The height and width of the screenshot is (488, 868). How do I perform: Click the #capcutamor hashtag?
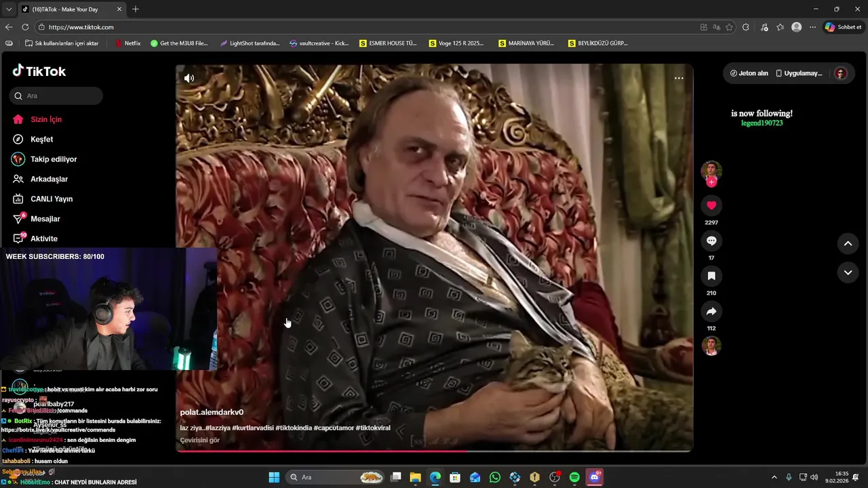tap(334, 428)
